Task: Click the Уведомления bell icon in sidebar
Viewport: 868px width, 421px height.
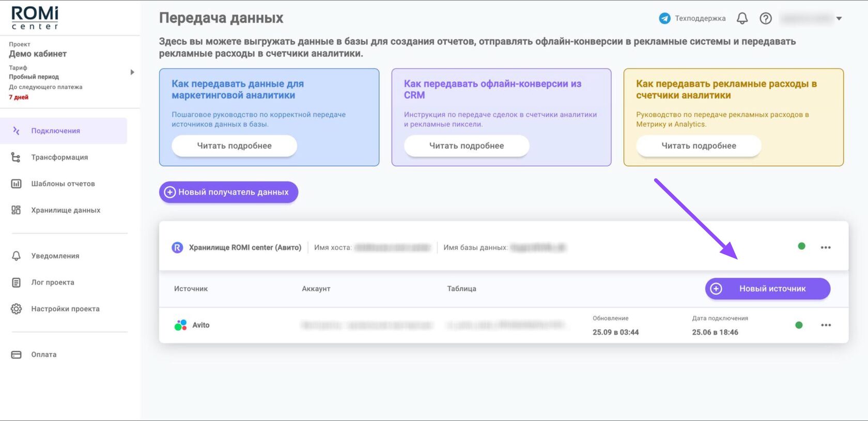Action: point(16,256)
